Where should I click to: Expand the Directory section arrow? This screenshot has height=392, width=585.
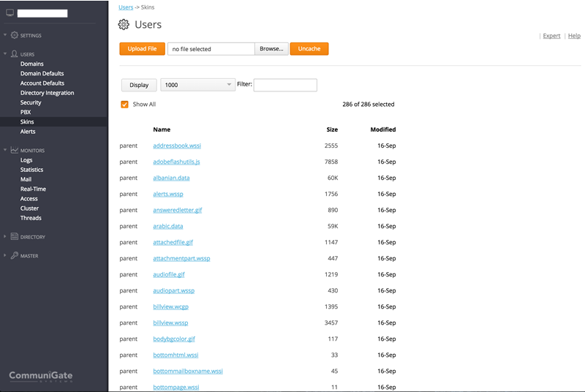coord(5,237)
